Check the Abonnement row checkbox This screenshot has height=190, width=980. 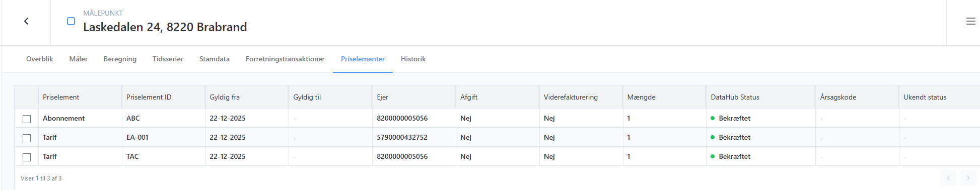click(x=27, y=119)
